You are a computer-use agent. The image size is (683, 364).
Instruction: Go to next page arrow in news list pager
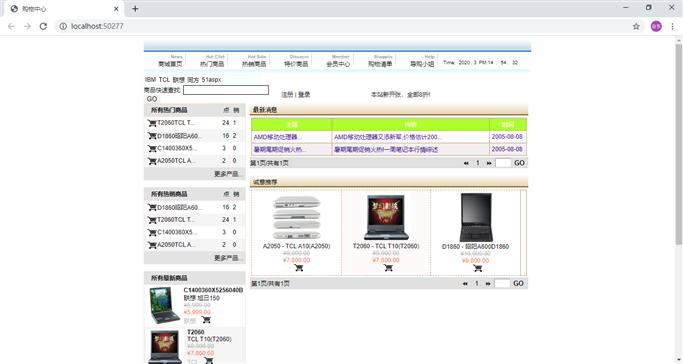click(x=489, y=163)
